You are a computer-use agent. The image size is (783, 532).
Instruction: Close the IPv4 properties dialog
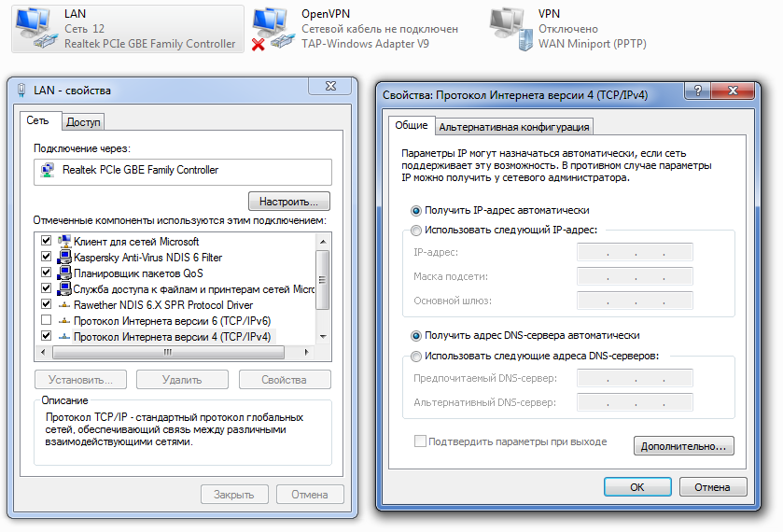click(733, 91)
